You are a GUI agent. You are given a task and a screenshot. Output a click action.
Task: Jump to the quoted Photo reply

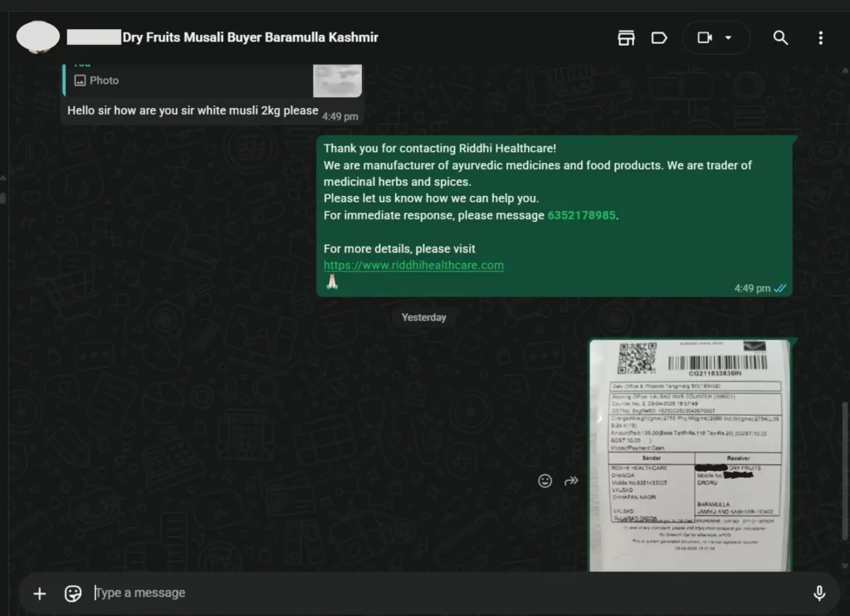[166, 81]
